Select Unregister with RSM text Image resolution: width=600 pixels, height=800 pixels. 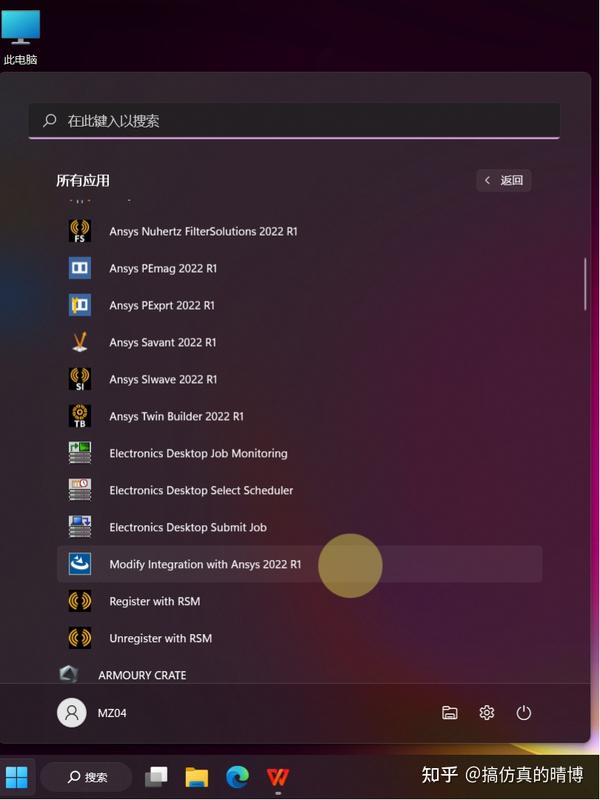[x=160, y=638]
